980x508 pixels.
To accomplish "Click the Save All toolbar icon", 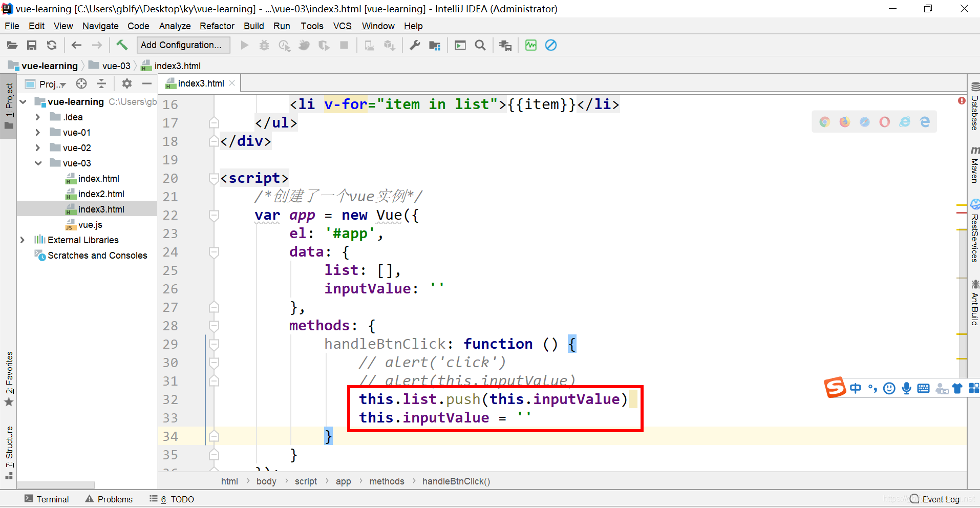I will coord(32,45).
